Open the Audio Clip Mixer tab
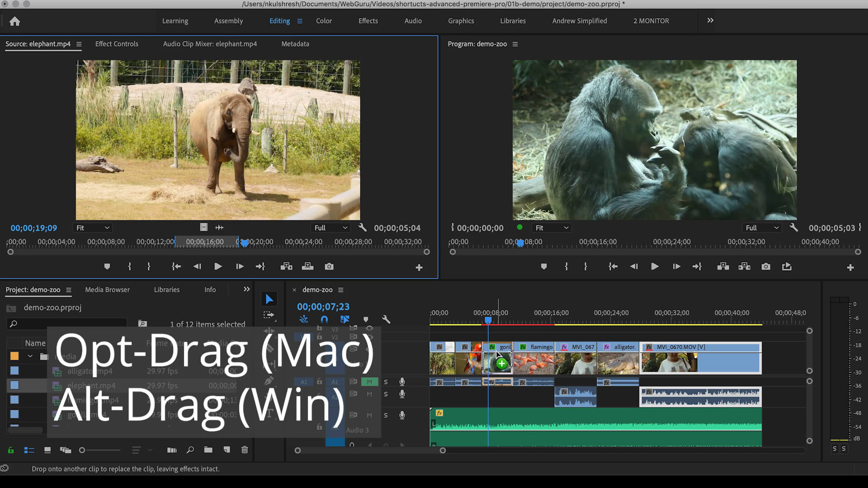Viewport: 868px width, 488px height. [210, 44]
